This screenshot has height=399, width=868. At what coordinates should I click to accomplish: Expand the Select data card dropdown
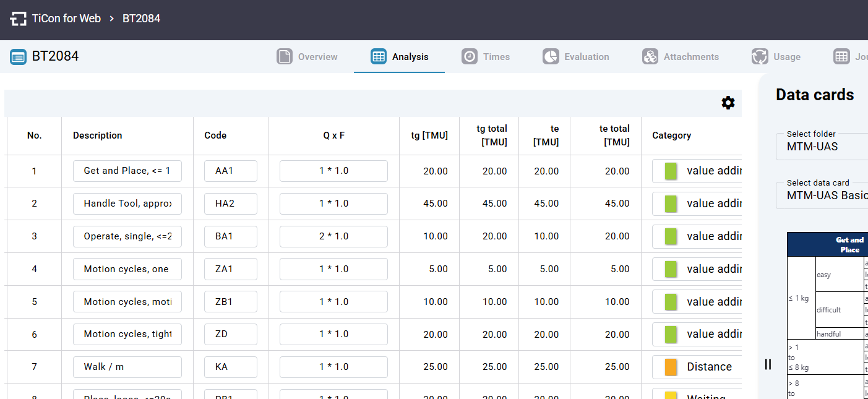822,195
